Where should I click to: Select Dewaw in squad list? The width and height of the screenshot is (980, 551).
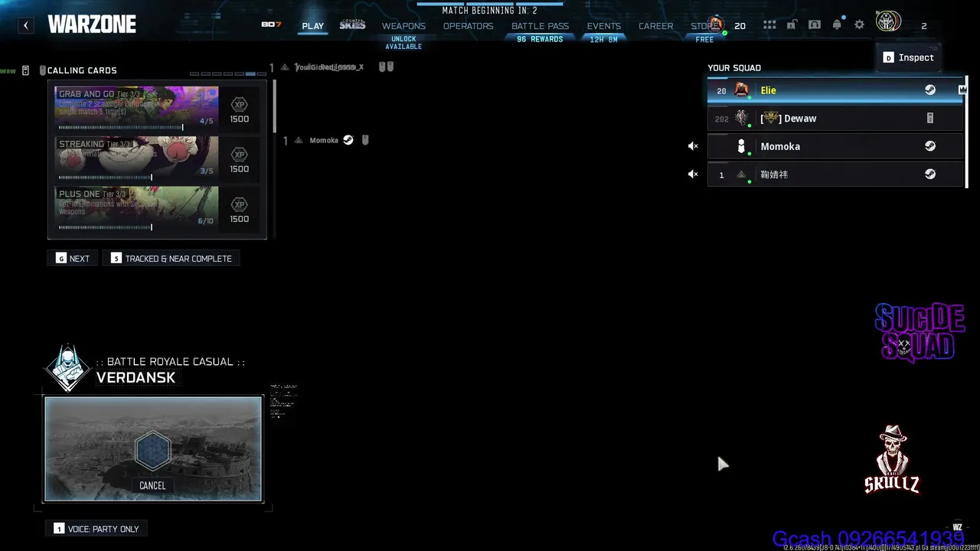click(x=835, y=119)
